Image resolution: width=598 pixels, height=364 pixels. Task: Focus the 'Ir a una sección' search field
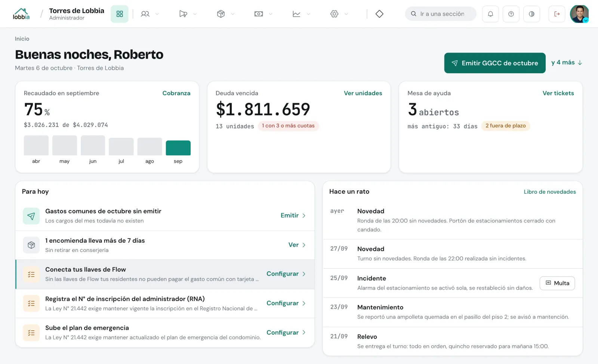click(441, 14)
